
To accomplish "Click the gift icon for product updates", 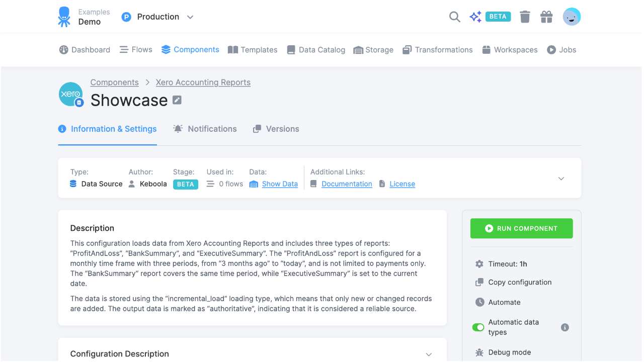I will 546,17.
